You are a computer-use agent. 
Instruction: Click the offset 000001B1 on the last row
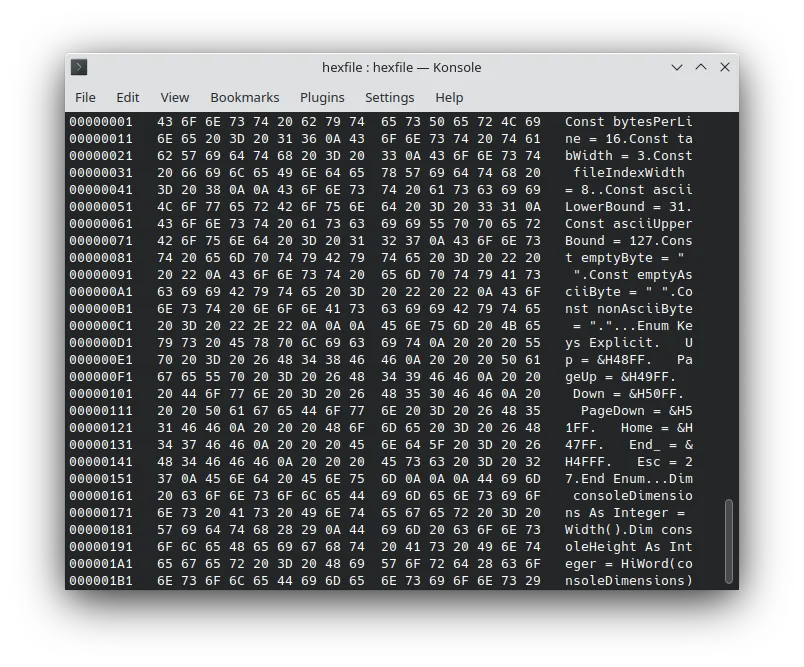pyautogui.click(x=101, y=580)
